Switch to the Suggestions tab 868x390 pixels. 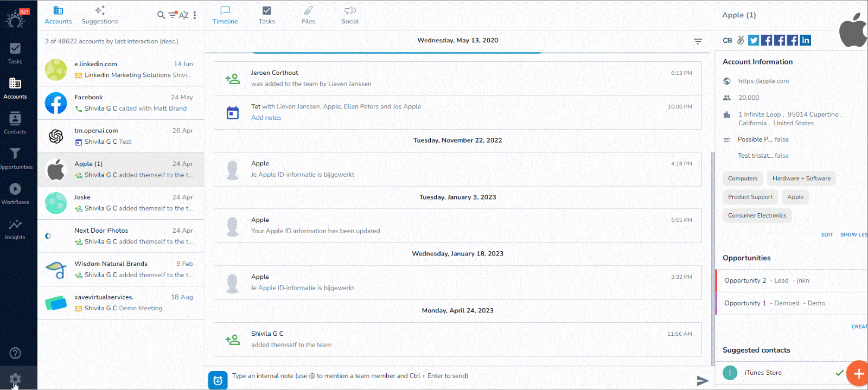tap(100, 15)
